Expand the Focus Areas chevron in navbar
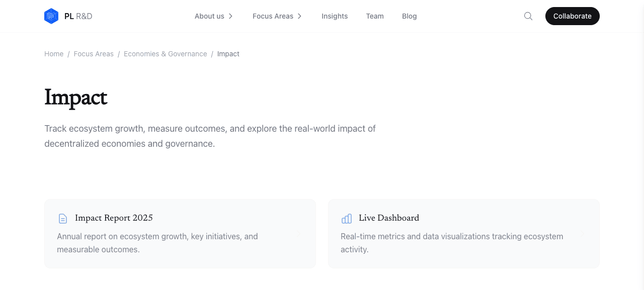Screen dimensions: 644x290 coord(299,16)
